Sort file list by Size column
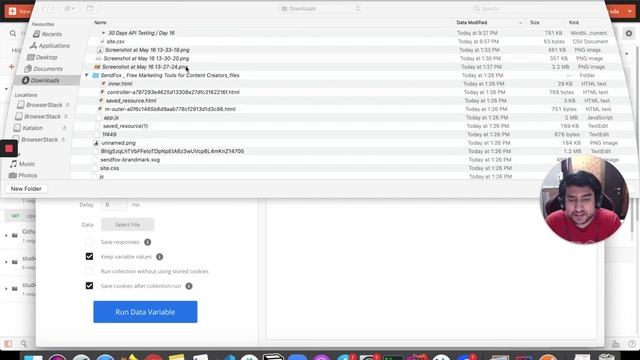This screenshot has width=640, height=360. coord(534,22)
